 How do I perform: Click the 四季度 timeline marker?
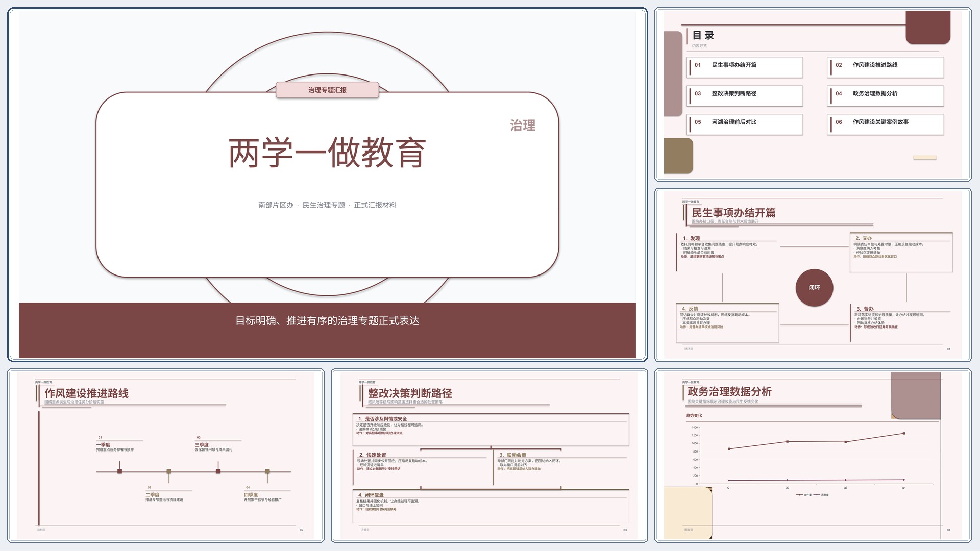(267, 471)
